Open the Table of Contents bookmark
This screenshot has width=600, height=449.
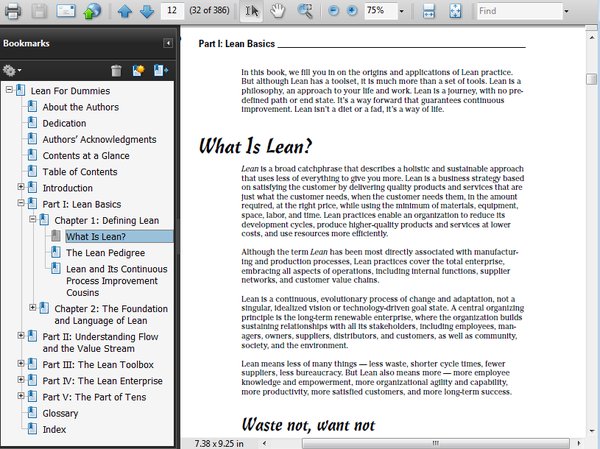point(80,172)
